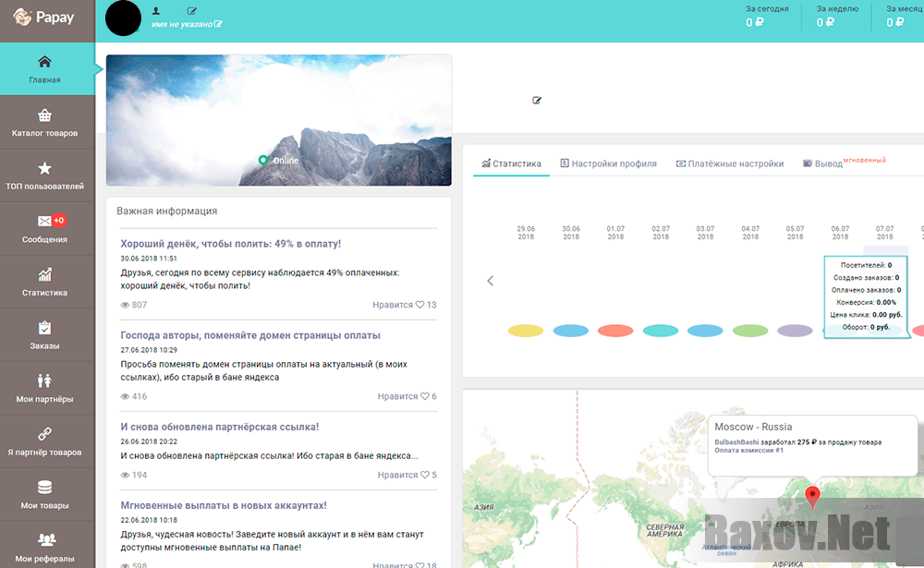Open Мои партнёры people icon
924x568 pixels.
click(44, 381)
